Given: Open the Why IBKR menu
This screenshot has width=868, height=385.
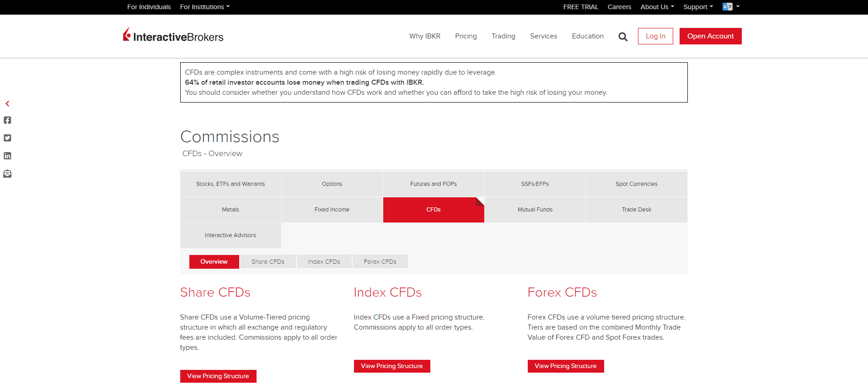Looking at the screenshot, I should 425,36.
